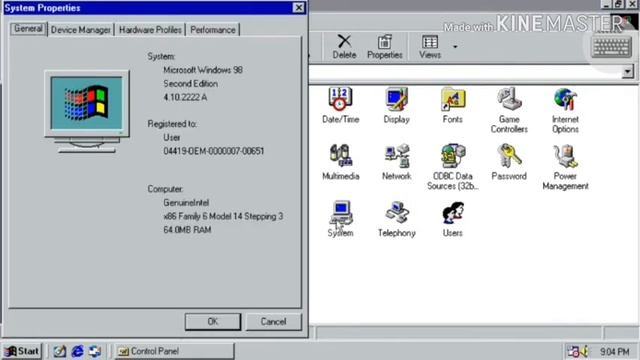Switch to the Hardware Profiles tab
Image resolution: width=640 pixels, height=360 pixels.
[150, 30]
